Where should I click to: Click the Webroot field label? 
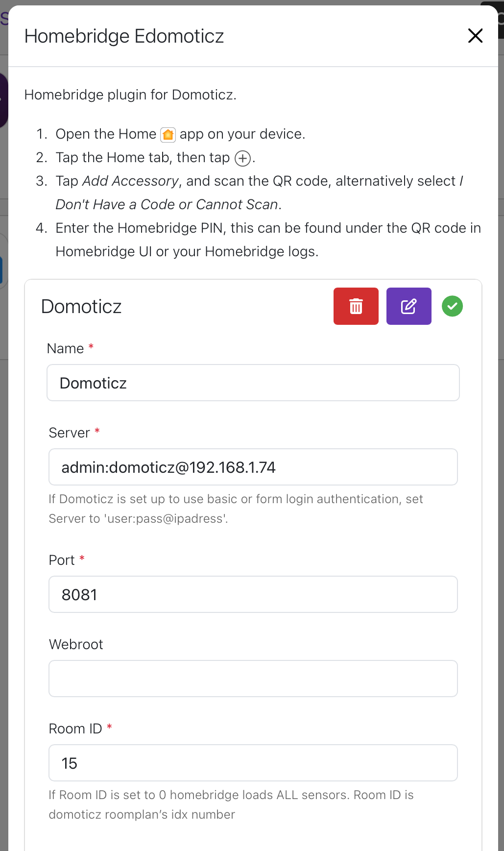(76, 644)
